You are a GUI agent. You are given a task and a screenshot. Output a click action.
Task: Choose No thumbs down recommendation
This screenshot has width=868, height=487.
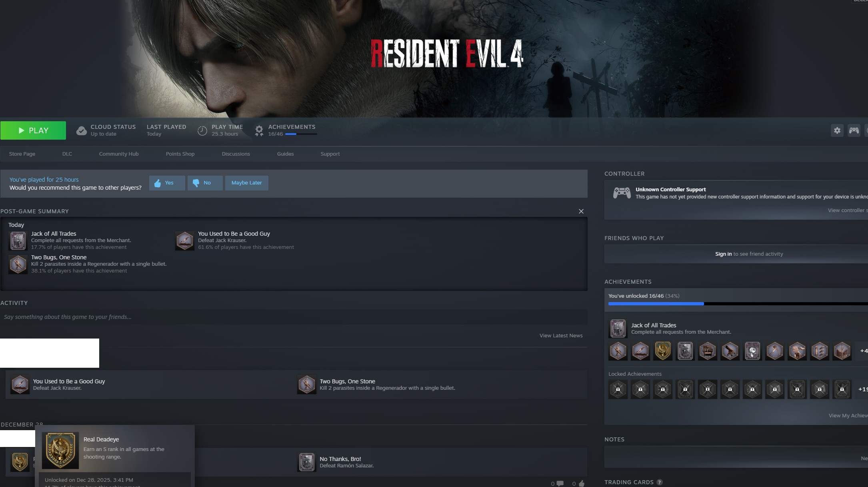tap(205, 183)
